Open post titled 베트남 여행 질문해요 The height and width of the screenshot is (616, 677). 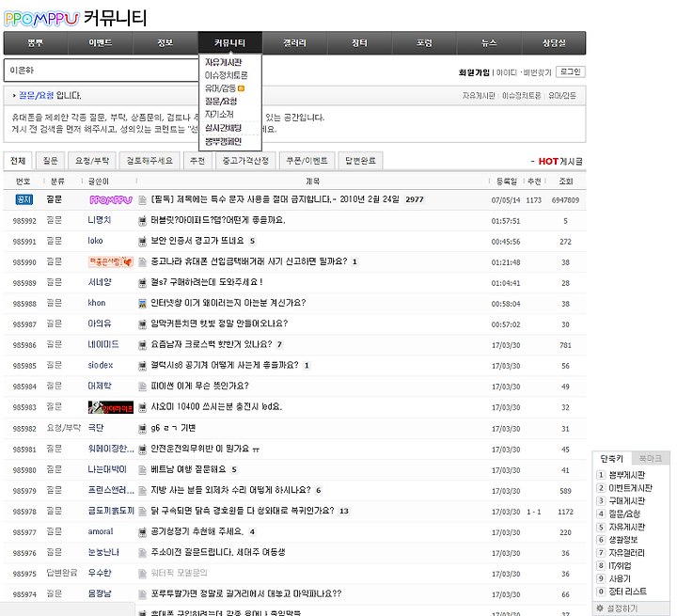(188, 469)
